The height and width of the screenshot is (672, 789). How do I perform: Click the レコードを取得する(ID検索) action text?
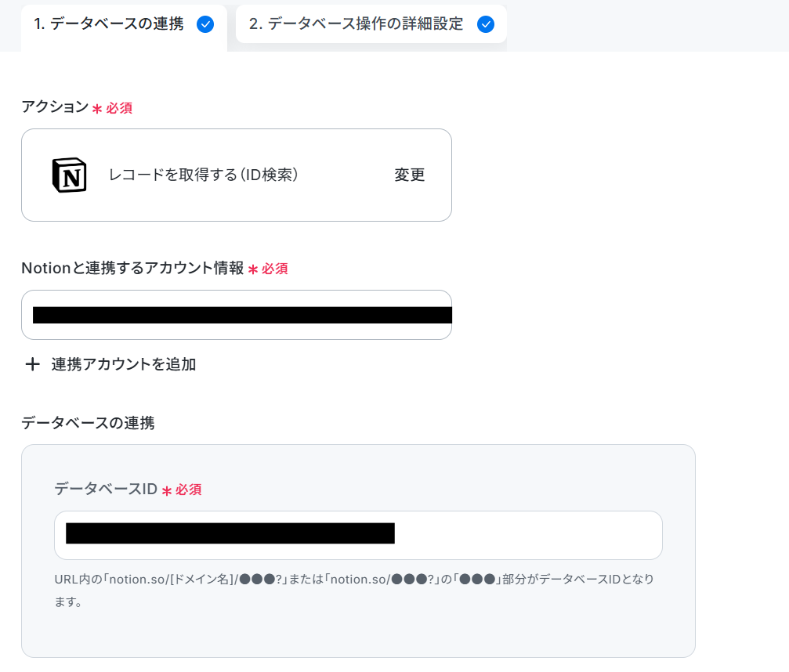coord(203,175)
